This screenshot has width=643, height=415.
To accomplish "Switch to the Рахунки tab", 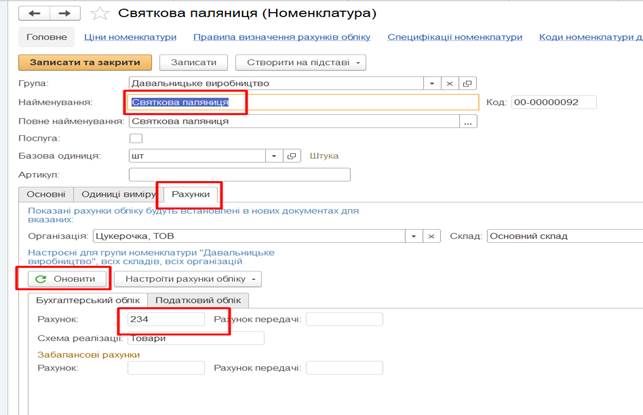I will (x=191, y=194).
